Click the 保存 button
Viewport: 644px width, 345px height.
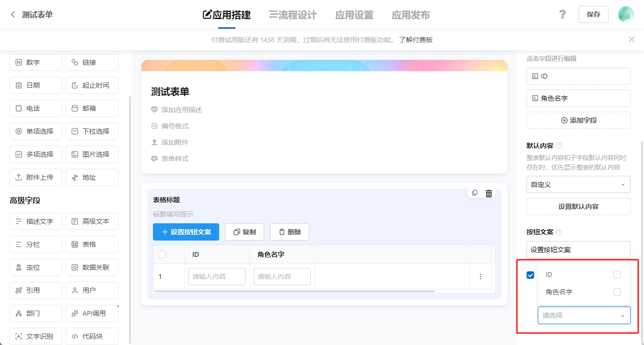(x=593, y=14)
